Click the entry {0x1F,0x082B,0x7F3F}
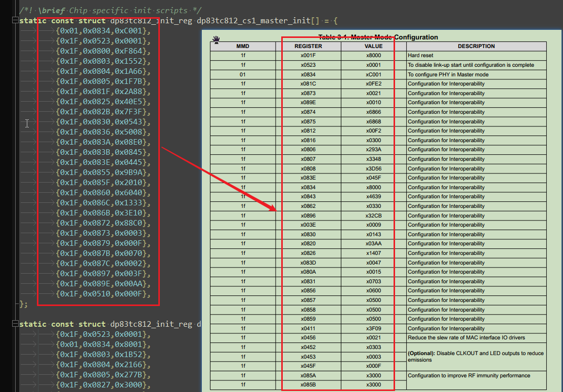The width and height of the screenshot is (563, 392). (x=103, y=112)
